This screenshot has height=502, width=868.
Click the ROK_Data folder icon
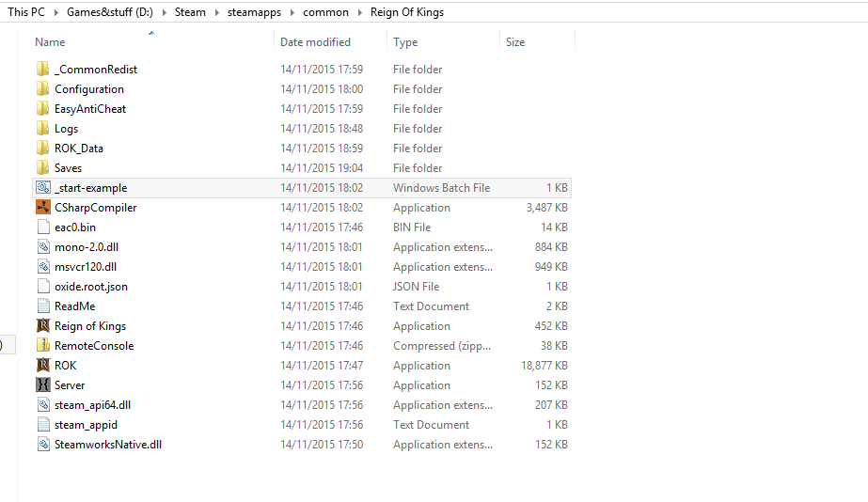coord(42,149)
